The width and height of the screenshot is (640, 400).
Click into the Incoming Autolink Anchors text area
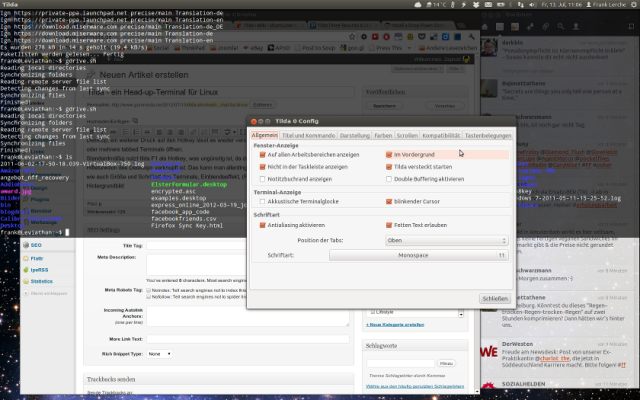pos(248,316)
